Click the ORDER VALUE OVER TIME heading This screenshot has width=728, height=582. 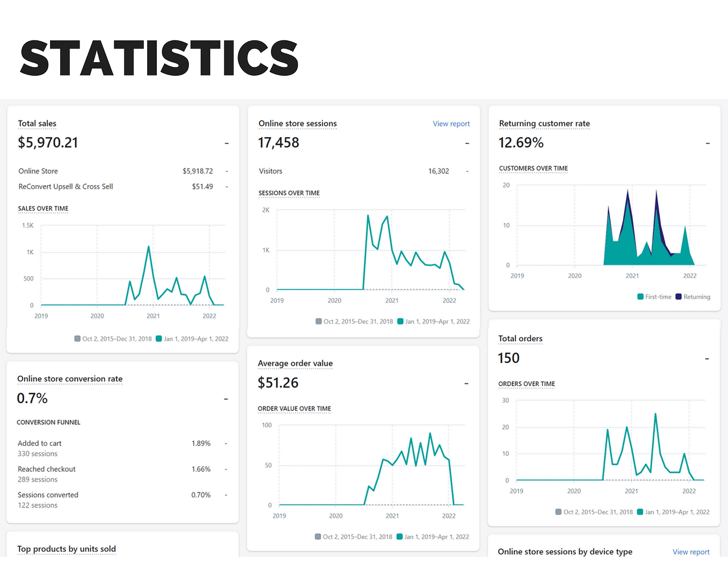(x=294, y=409)
